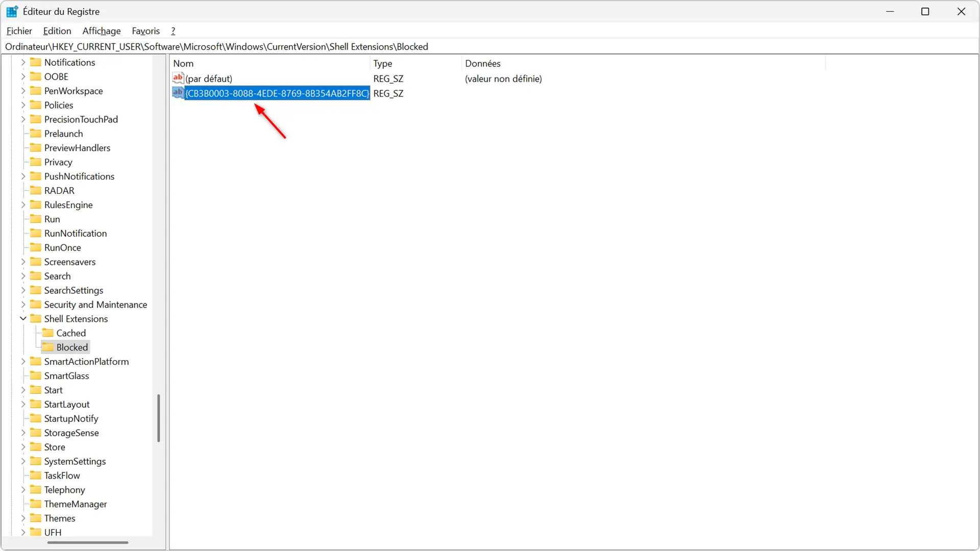The width and height of the screenshot is (980, 551).
Task: Open the Favoris menu
Action: (145, 31)
